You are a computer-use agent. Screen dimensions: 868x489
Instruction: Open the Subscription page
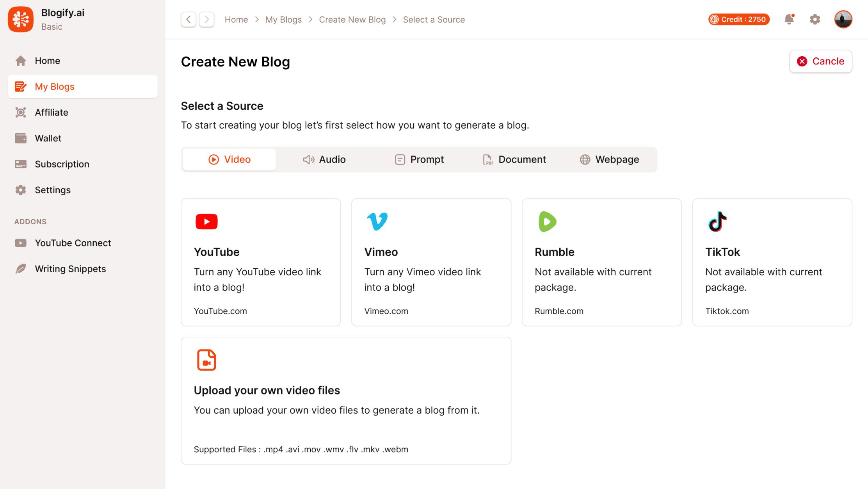[62, 164]
